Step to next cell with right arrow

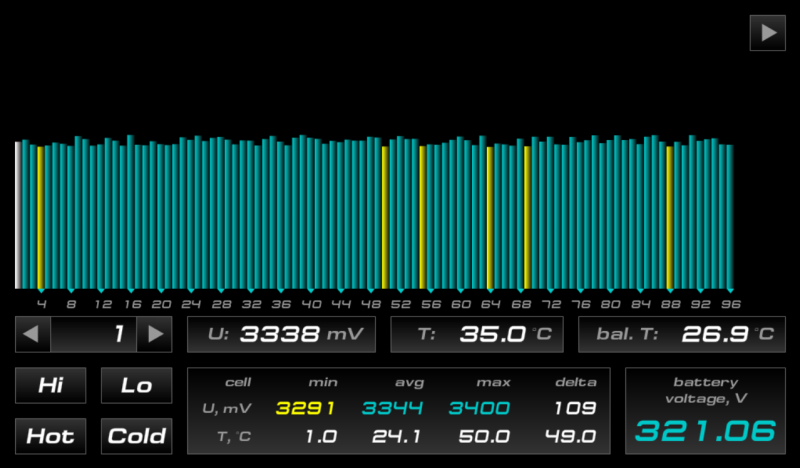pyautogui.click(x=154, y=334)
